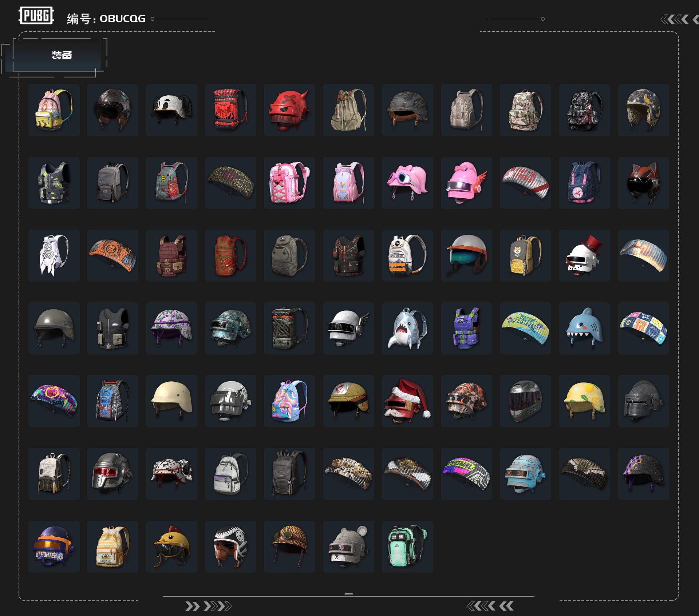Select the Shiba Inu dog backpack
699x616 pixels.
[526, 255]
